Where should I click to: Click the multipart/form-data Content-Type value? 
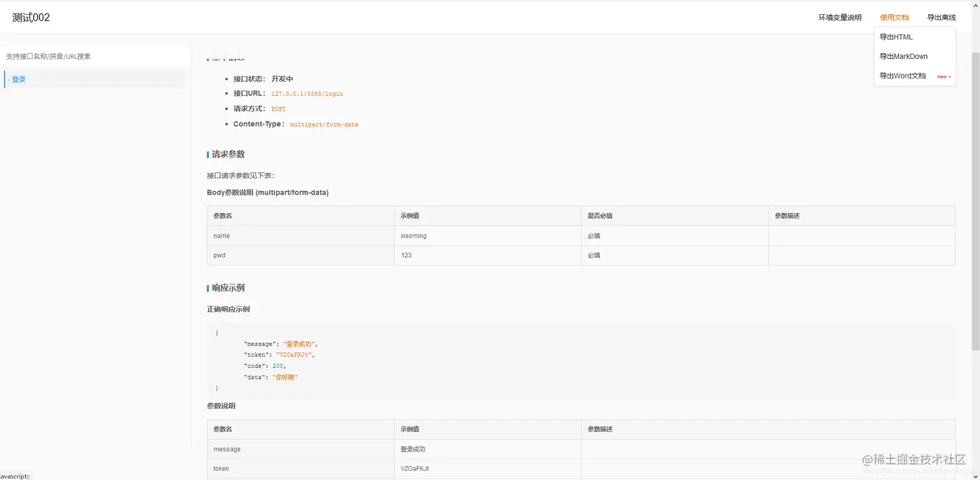[324, 124]
